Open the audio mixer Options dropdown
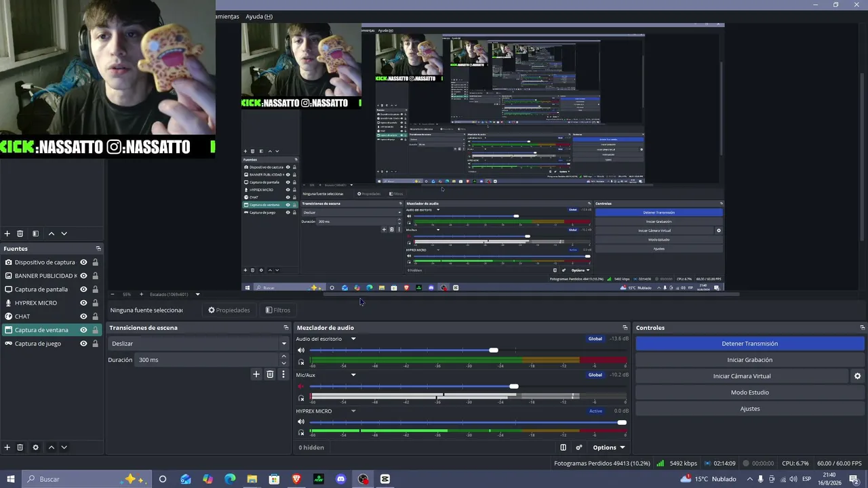Image resolution: width=868 pixels, height=488 pixels. pos(608,447)
